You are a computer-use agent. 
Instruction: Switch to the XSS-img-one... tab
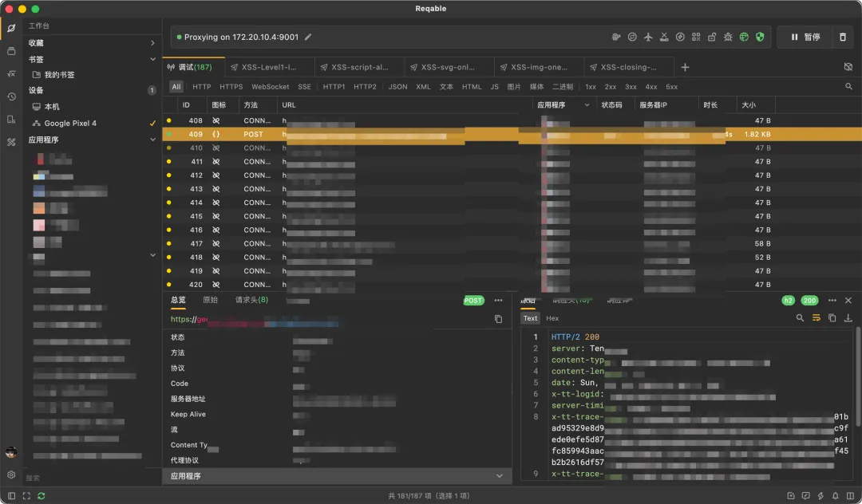(539, 67)
